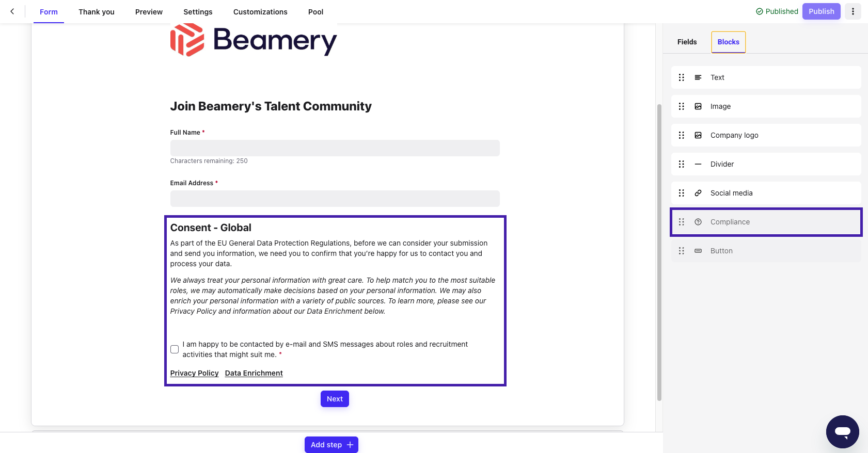Screen dimensions: 868x453
Task: Open the Customizations tab
Action: click(260, 12)
